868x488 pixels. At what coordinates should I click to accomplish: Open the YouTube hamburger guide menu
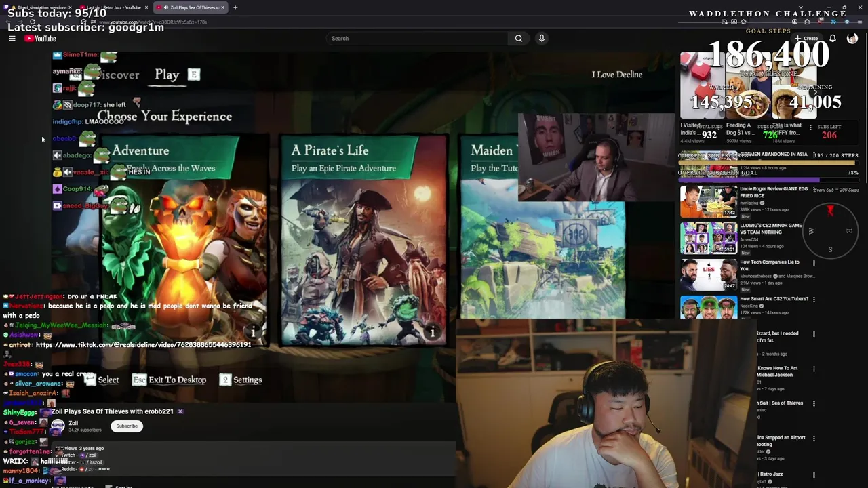(12, 39)
